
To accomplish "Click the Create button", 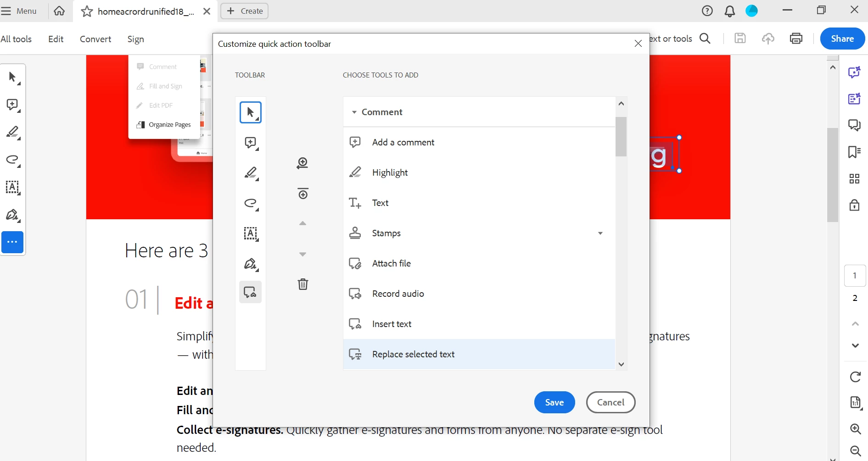I will coord(245,11).
